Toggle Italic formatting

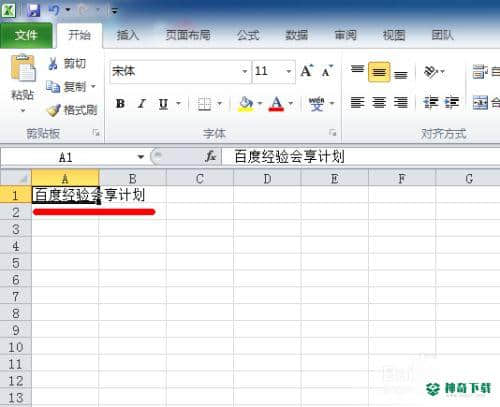point(142,104)
